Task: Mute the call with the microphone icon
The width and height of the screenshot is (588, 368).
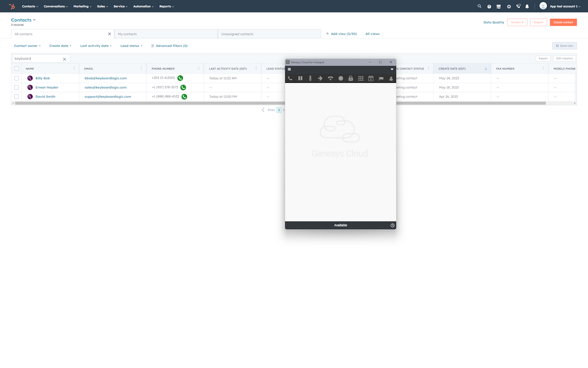Action: pyautogui.click(x=310, y=79)
